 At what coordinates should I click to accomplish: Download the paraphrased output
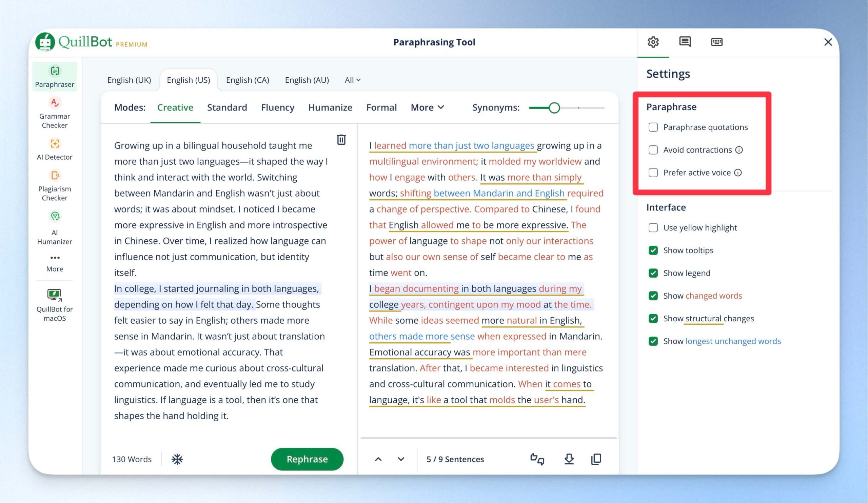pyautogui.click(x=569, y=459)
